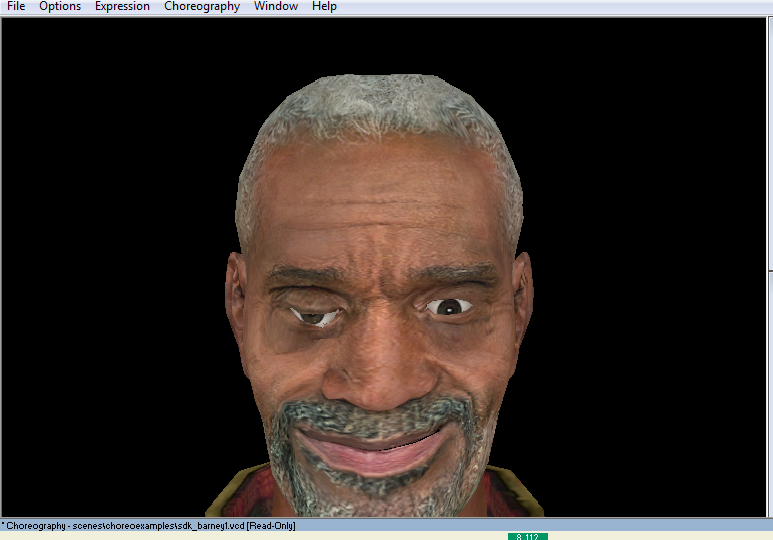Open the File menu
The height and width of the screenshot is (540, 773).
coord(16,6)
